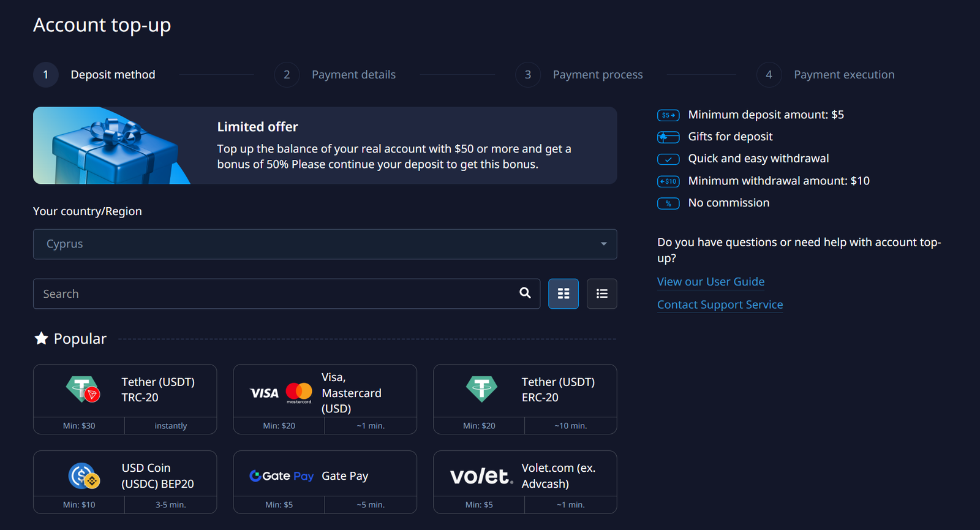Go to step 4 Payment execution

tap(826, 75)
